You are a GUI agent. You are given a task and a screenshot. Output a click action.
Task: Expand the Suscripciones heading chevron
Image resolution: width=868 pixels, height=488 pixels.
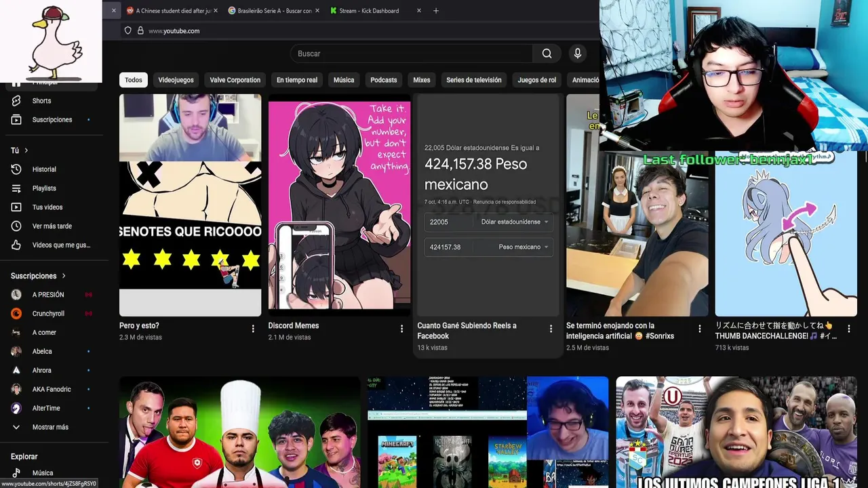pos(64,276)
